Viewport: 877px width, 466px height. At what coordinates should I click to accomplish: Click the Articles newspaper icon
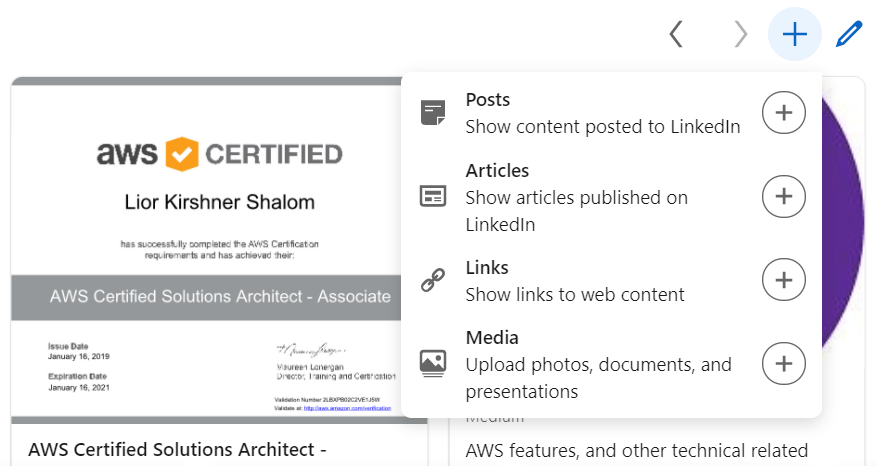[x=433, y=197]
